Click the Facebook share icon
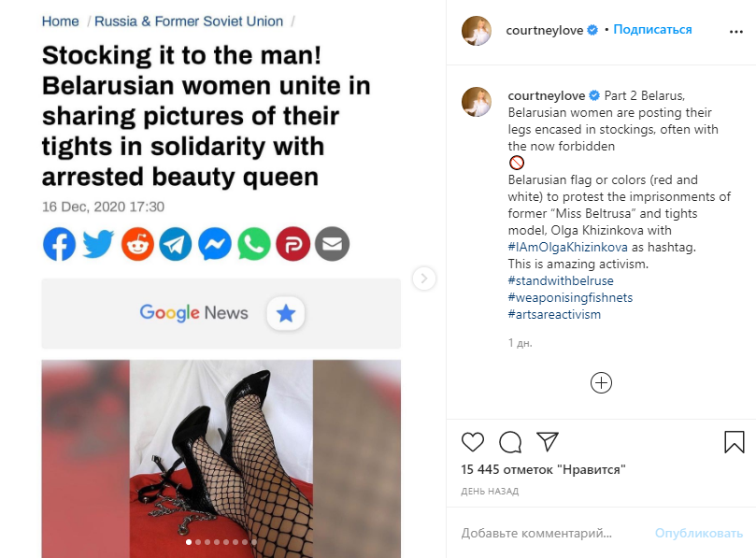756x558 pixels. click(59, 244)
